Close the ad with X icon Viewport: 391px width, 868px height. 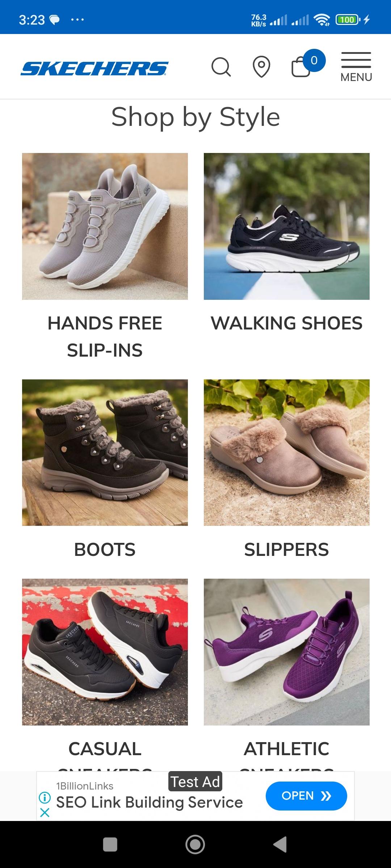pos(45,813)
